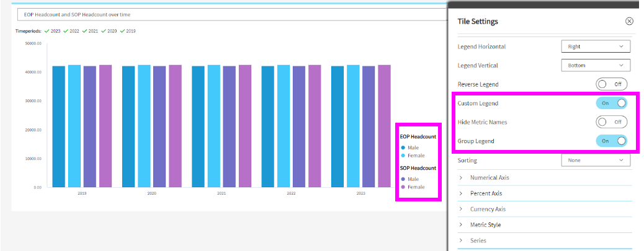644x251 pixels.
Task: Enable the Hide Metric Names switch
Action: [611, 122]
